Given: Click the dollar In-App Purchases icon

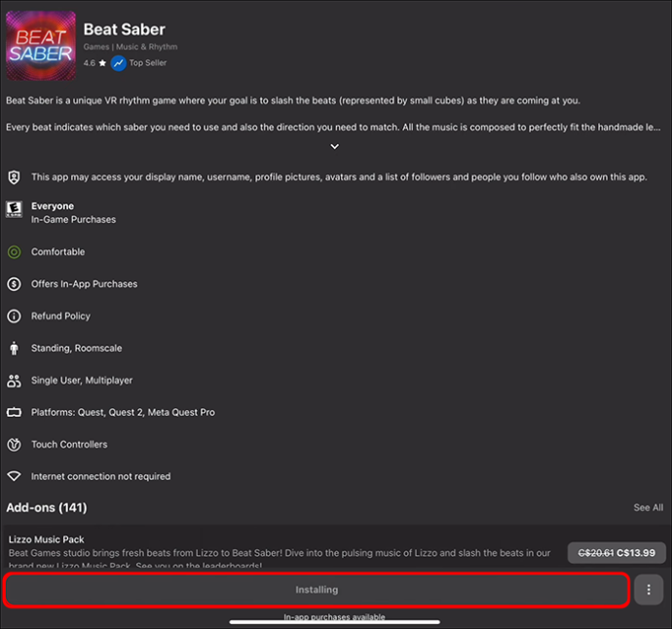Looking at the screenshot, I should click(x=15, y=284).
